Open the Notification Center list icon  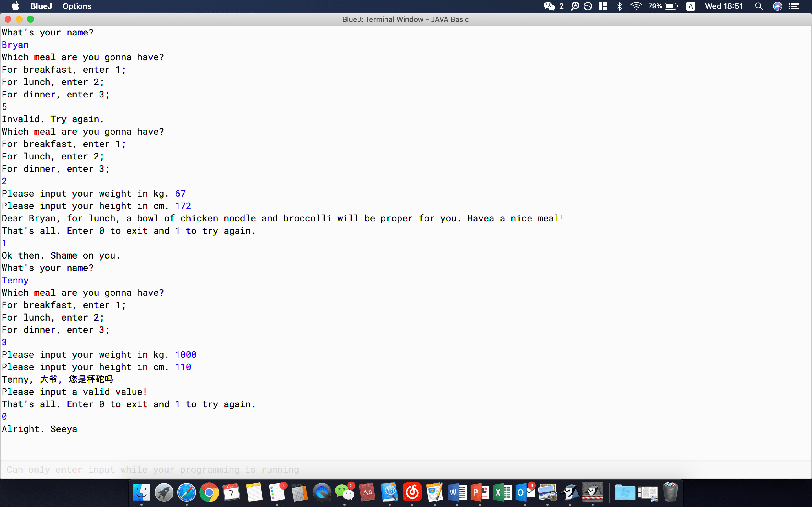(794, 6)
